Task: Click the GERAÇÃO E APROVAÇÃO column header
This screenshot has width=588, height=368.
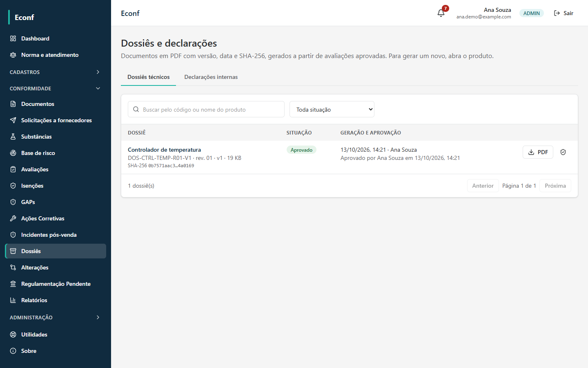Action: click(371, 132)
